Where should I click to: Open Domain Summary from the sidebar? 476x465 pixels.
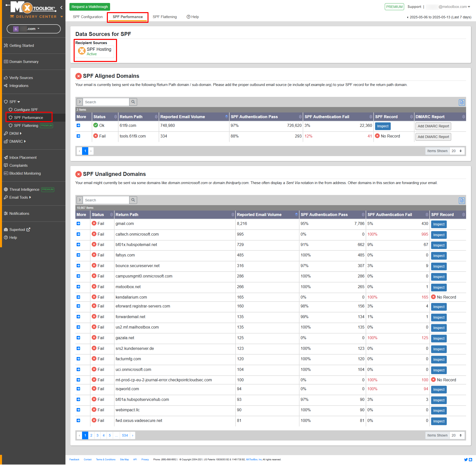(x=24, y=61)
